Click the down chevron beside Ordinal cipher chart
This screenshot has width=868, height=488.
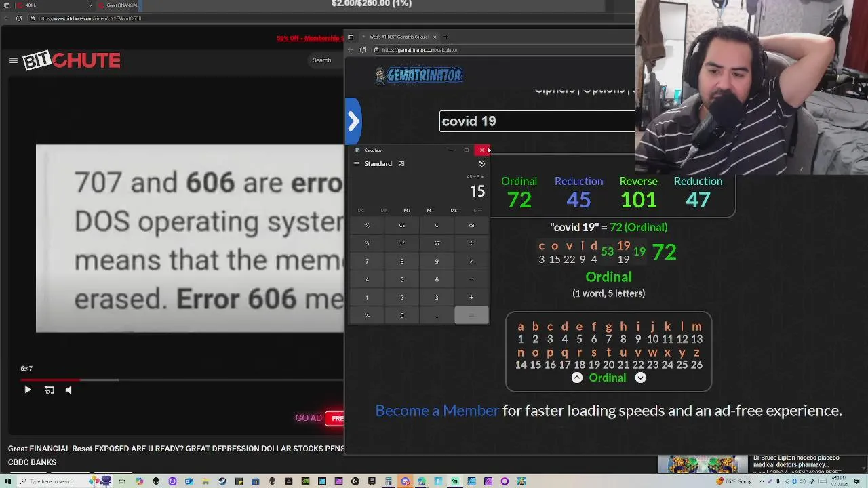(x=640, y=378)
